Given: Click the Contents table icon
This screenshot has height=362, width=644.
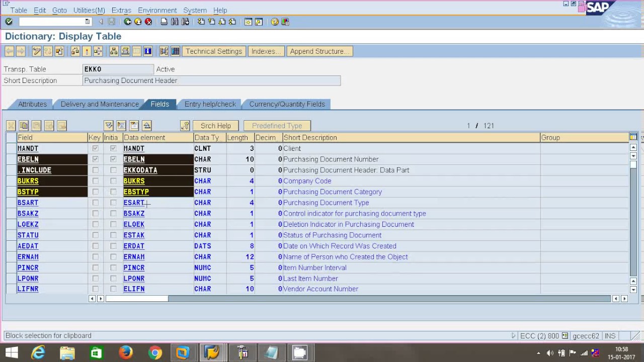Looking at the screenshot, I should [x=176, y=51].
